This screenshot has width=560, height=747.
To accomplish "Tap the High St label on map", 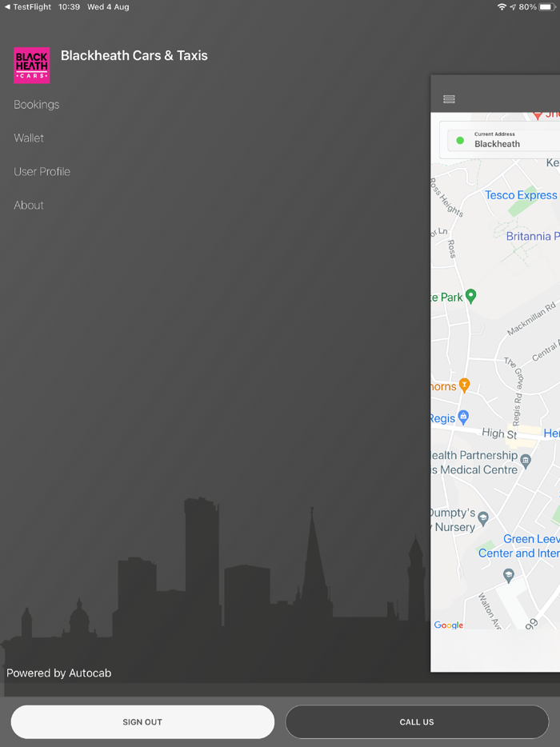I will pos(499,433).
